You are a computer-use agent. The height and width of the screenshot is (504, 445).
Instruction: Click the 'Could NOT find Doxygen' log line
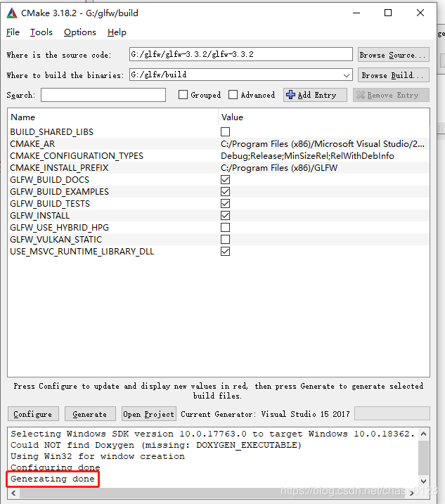156,445
